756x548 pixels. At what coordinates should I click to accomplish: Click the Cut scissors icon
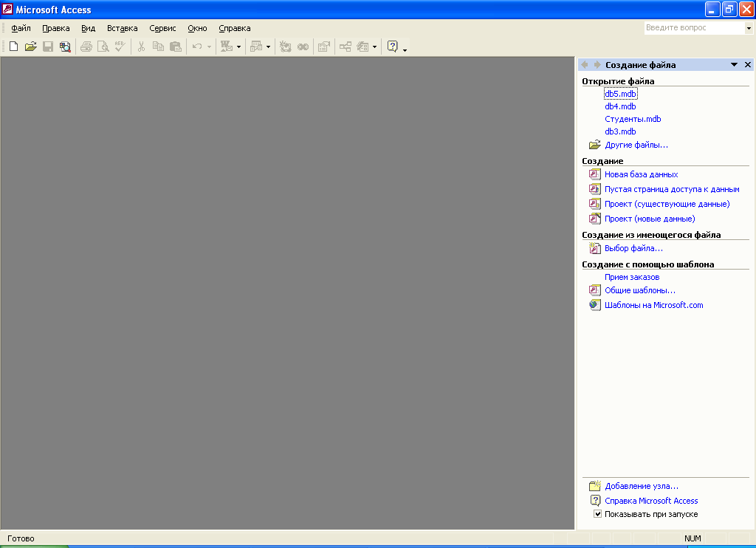point(141,47)
